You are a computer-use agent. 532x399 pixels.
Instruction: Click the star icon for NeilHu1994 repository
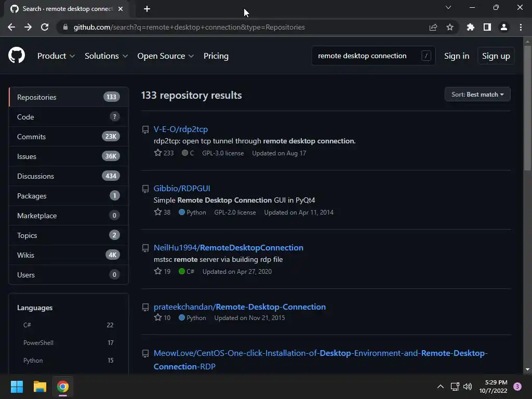(158, 271)
